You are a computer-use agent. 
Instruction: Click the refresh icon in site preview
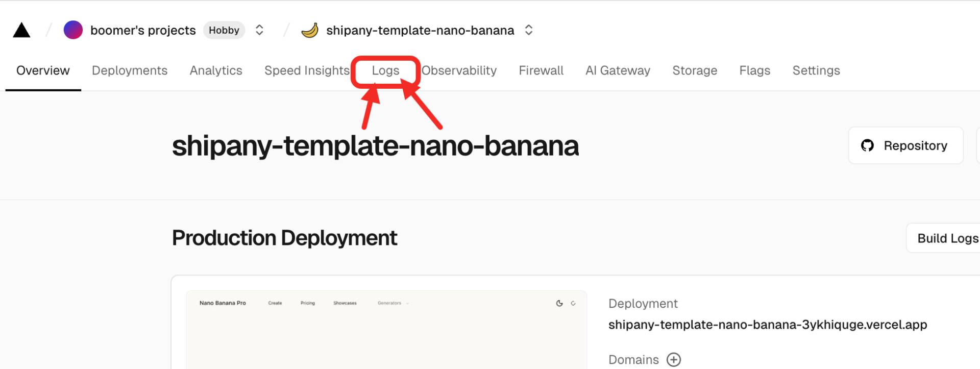(573, 303)
